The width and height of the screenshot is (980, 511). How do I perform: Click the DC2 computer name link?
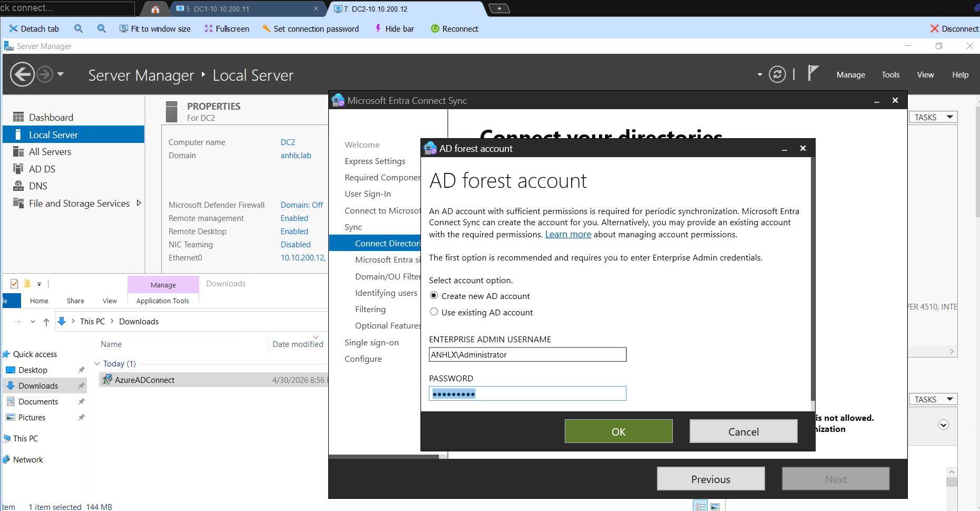288,142
